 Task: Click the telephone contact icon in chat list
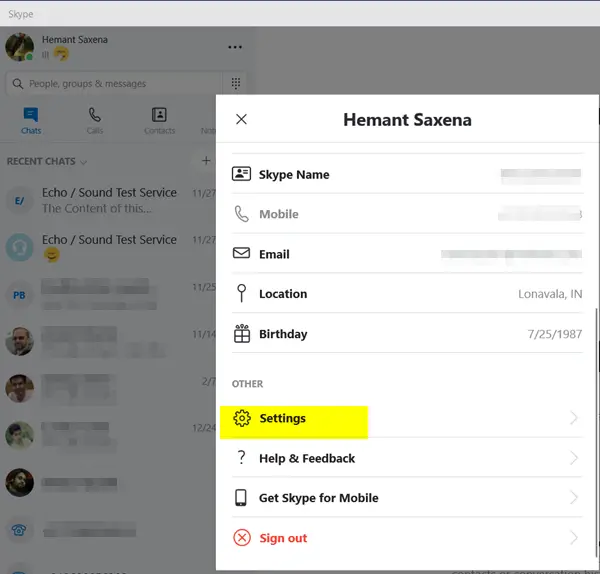19,530
